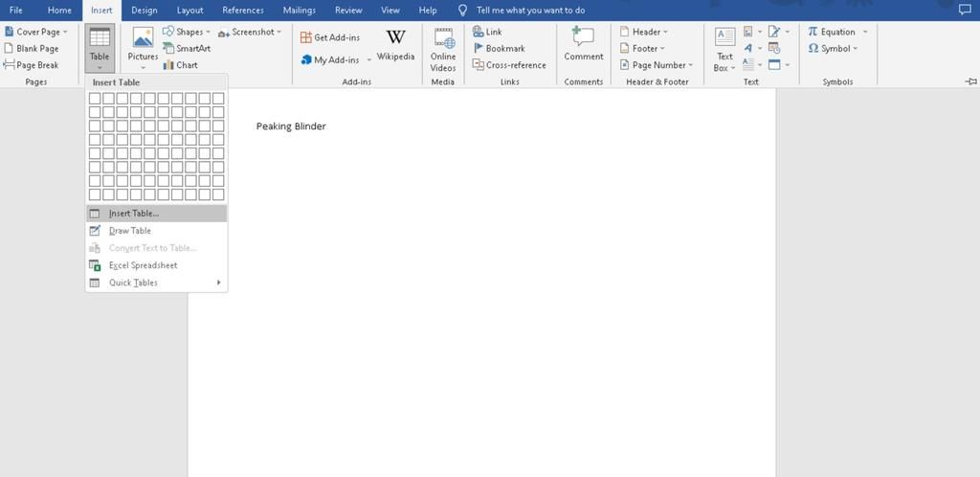Insert a SmartArt graphic
980x477 pixels.
187,48
